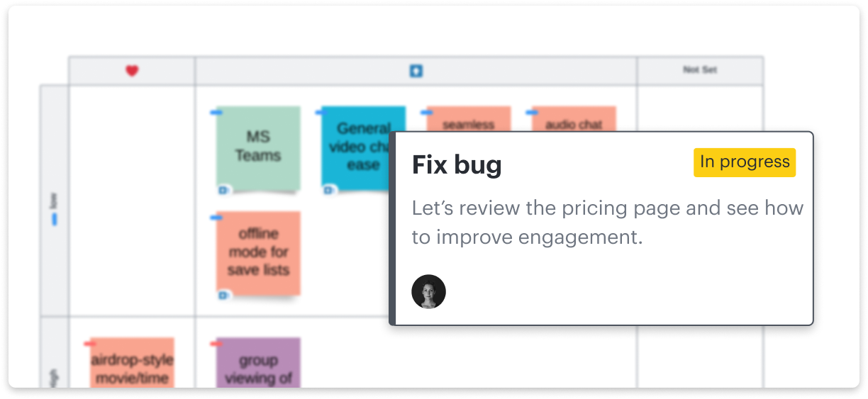
Task: Click the red heart column header icon
Action: [x=132, y=71]
